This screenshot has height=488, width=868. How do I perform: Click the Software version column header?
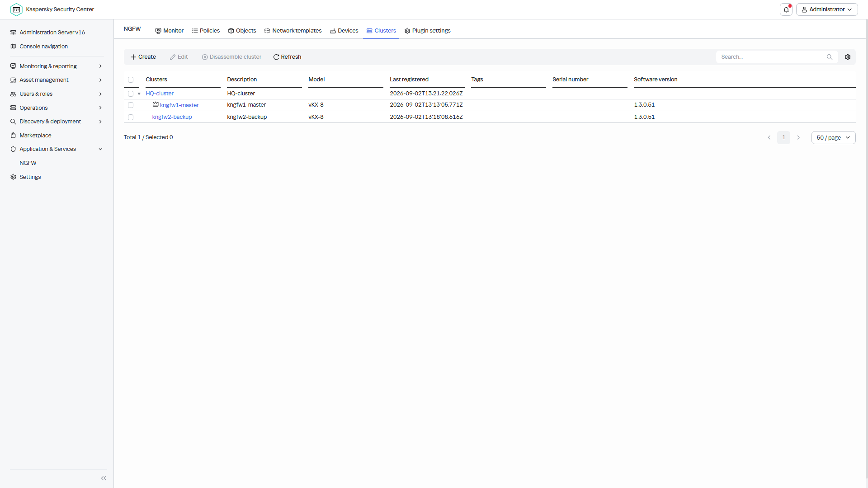click(656, 80)
